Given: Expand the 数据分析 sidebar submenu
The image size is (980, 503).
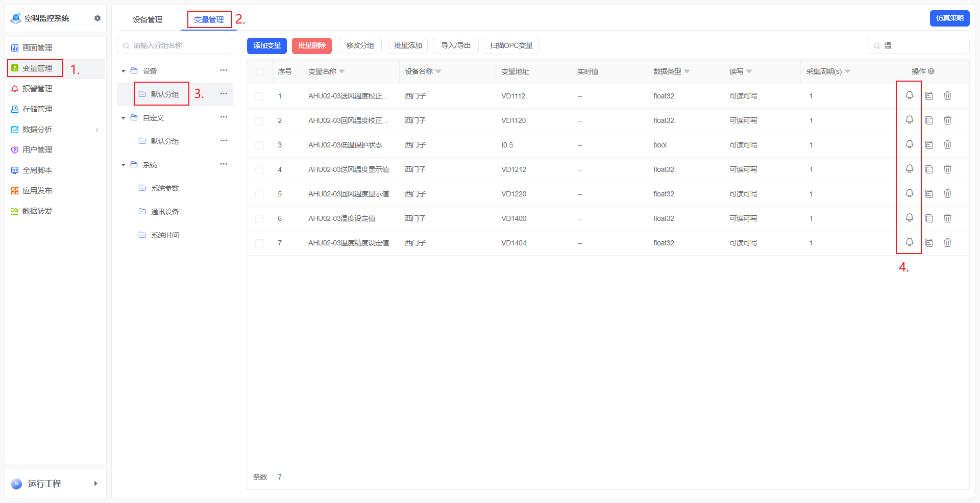Looking at the screenshot, I should point(97,130).
